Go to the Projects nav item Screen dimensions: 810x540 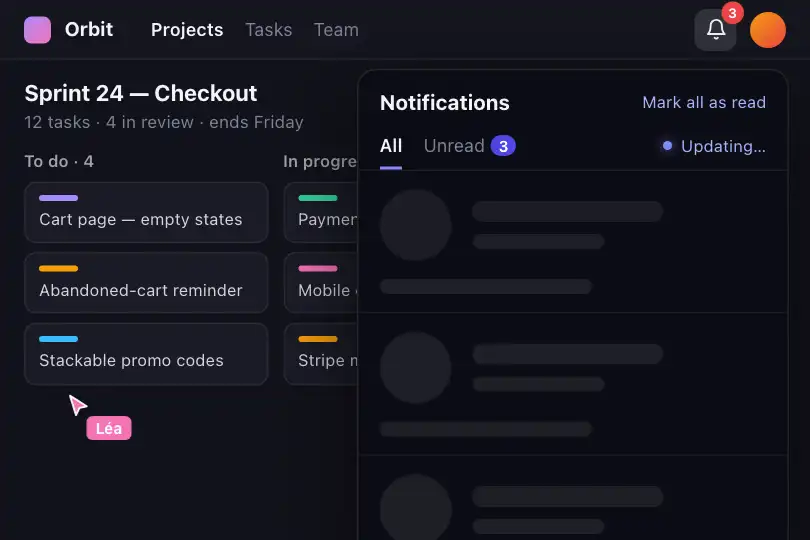click(x=187, y=30)
